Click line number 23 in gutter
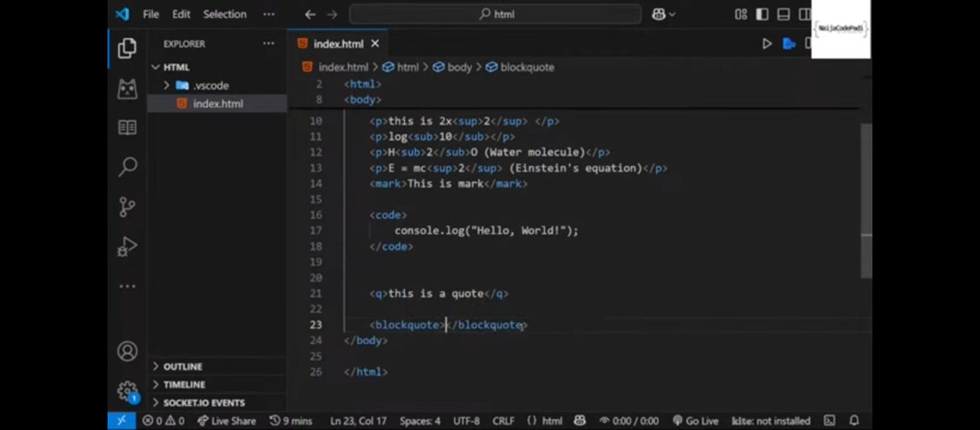 (x=316, y=325)
